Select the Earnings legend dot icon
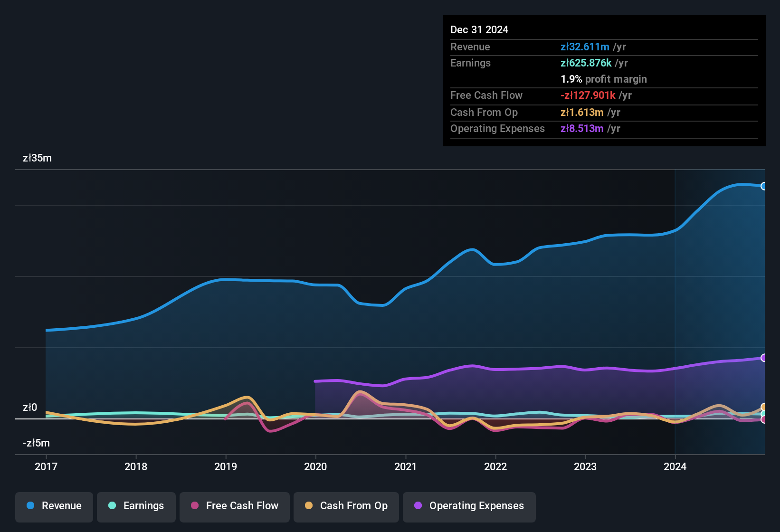The image size is (780, 532). [112, 506]
